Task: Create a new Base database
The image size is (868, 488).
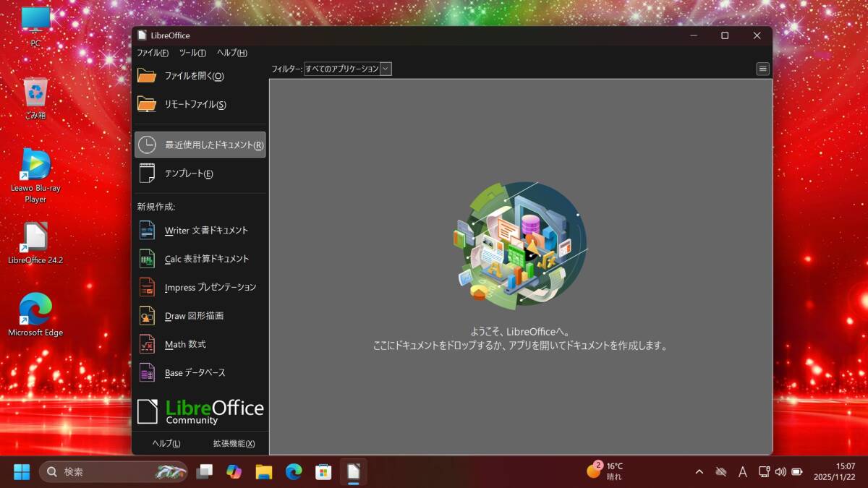Action: pos(195,373)
